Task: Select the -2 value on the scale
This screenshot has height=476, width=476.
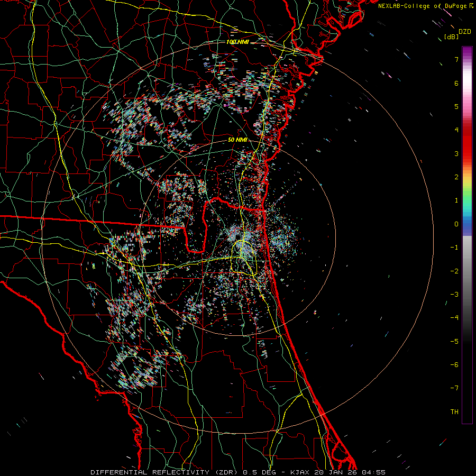Action: [x=454, y=271]
